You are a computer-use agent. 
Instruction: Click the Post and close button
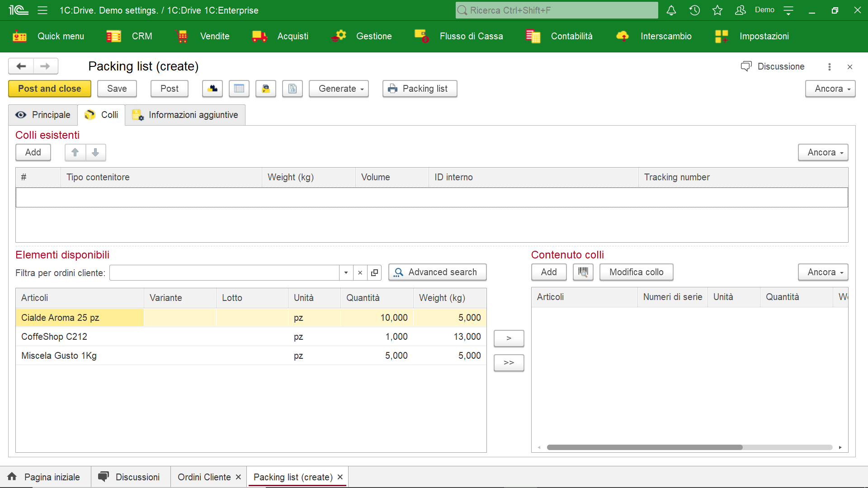click(49, 88)
